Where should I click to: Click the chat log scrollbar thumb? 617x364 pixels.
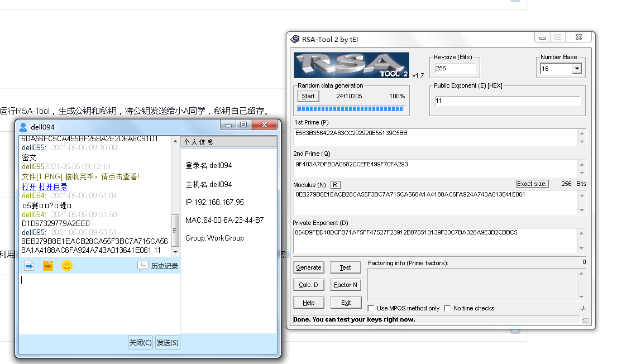175,231
